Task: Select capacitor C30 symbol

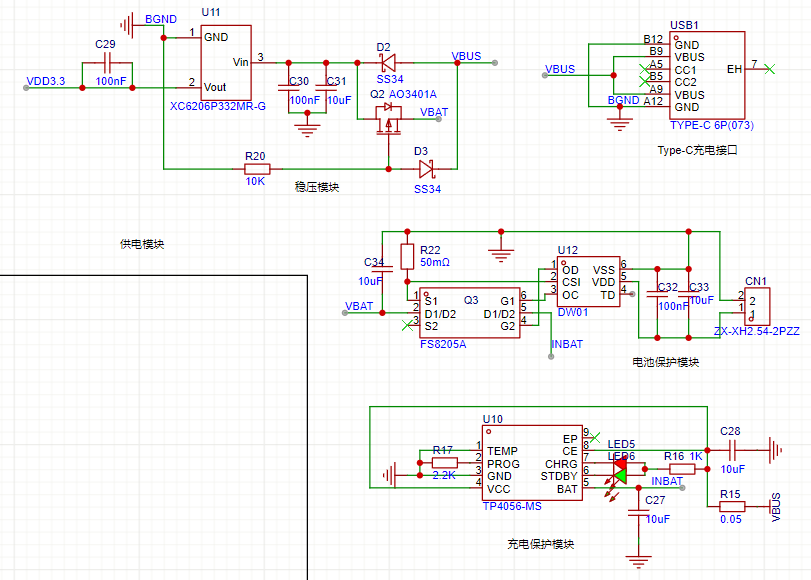Action: 288,86
